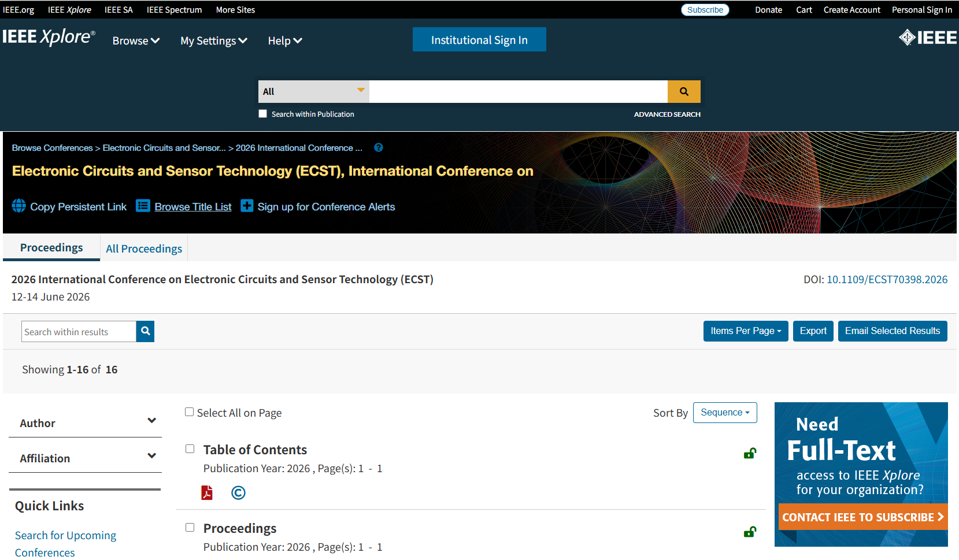Viewport: 959px width, 560px height.
Task: Expand the Author filter
Action: (x=86, y=423)
